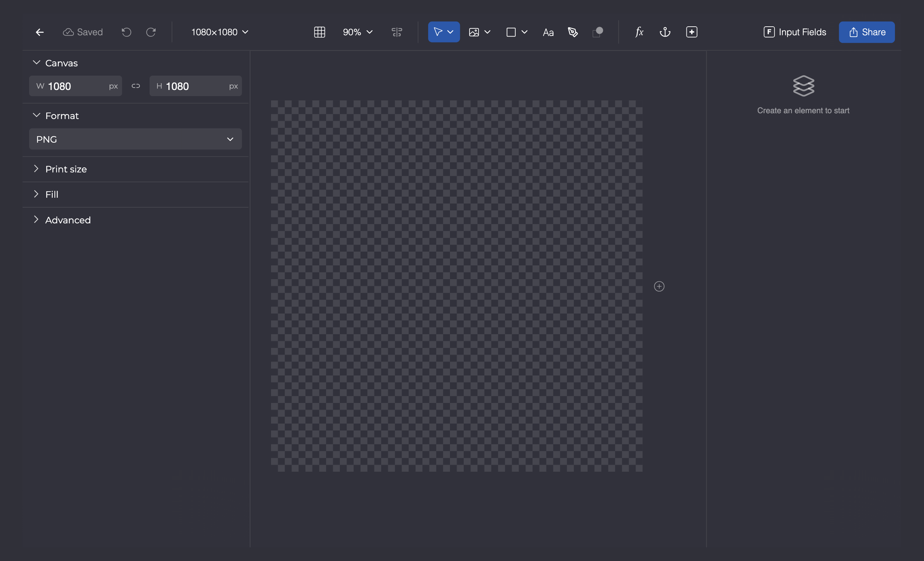Open the pointer tool dropdown arrow
The height and width of the screenshot is (561, 924).
[x=450, y=32]
